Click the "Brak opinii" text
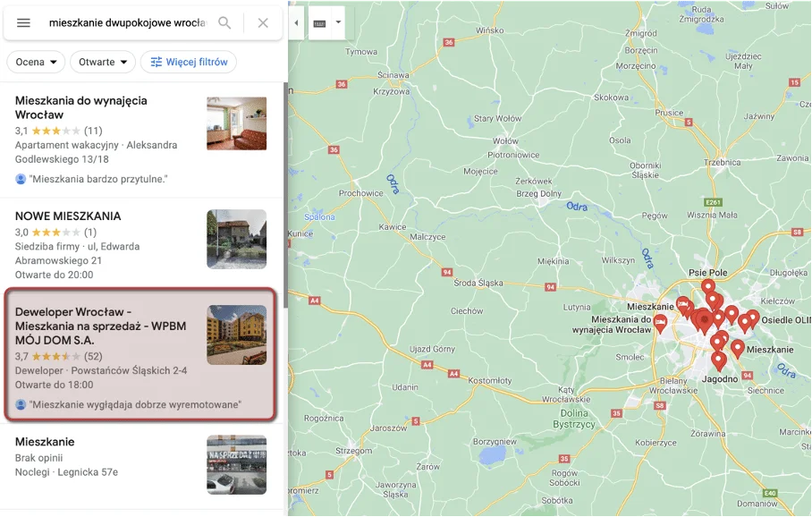Screen dimensions: 812x517 38,458
